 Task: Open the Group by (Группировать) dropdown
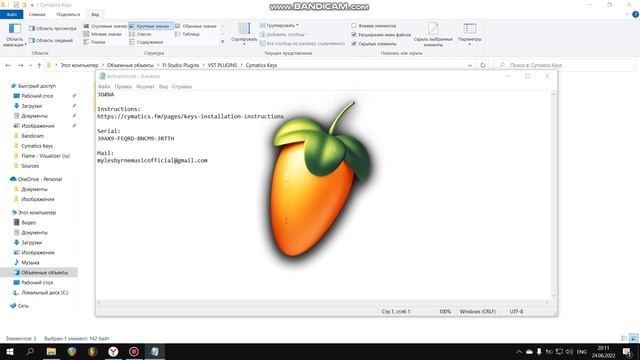tap(279, 25)
